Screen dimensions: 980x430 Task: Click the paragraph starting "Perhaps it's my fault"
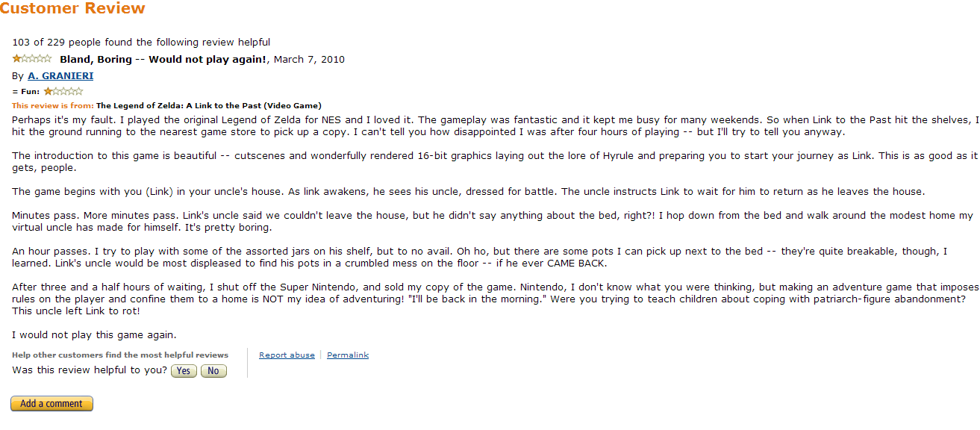point(495,125)
